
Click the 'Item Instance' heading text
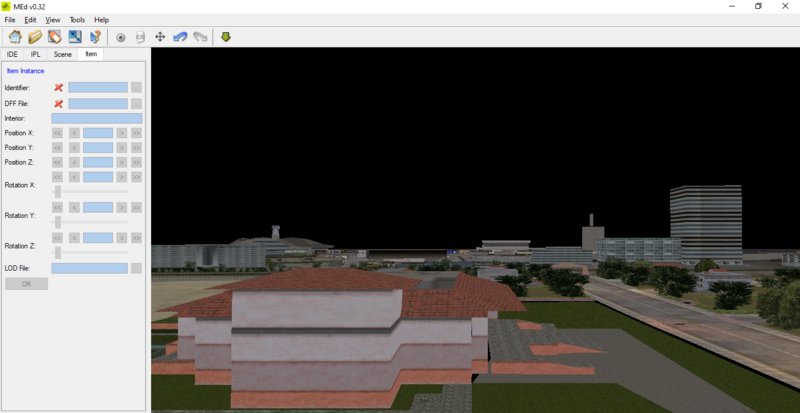[x=26, y=71]
